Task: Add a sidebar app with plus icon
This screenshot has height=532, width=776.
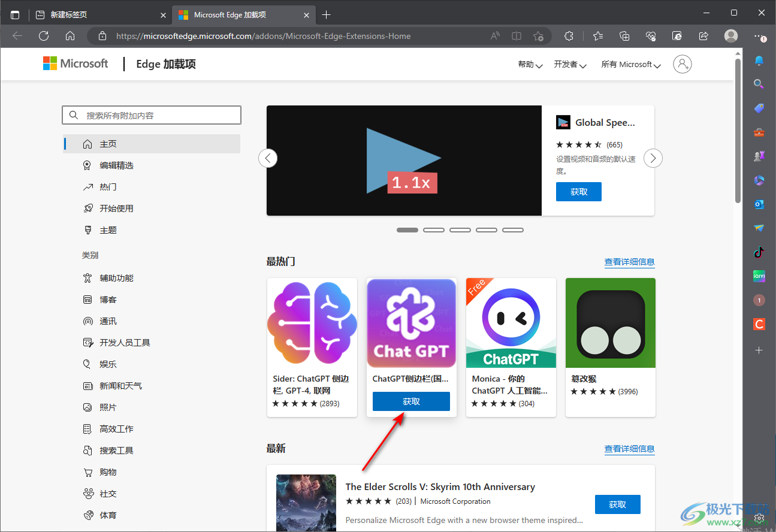Action: point(759,350)
